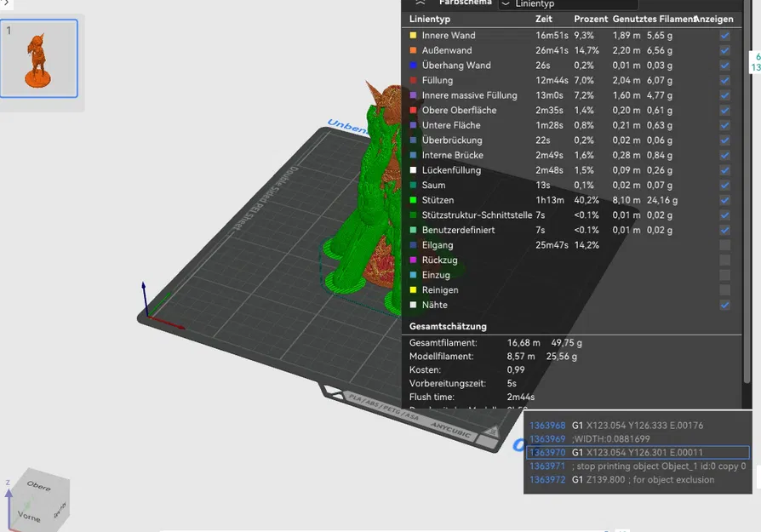Open the Linientyp color scheme dropdown
This screenshot has width=761, height=532.
569,4
